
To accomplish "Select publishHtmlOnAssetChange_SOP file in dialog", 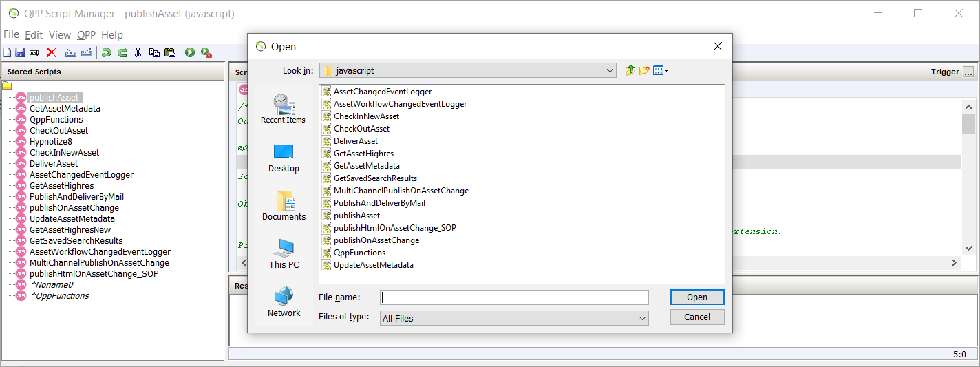I will 394,228.
